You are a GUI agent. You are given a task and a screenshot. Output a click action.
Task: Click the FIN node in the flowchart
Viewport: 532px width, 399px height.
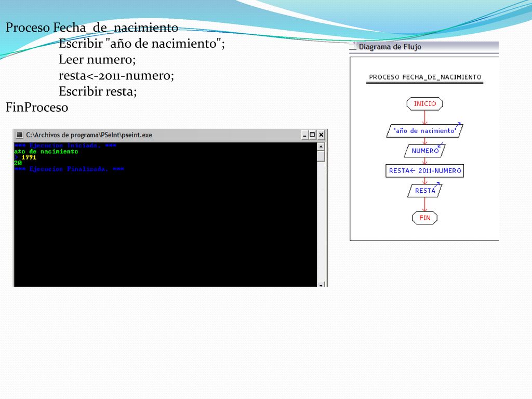[425, 218]
